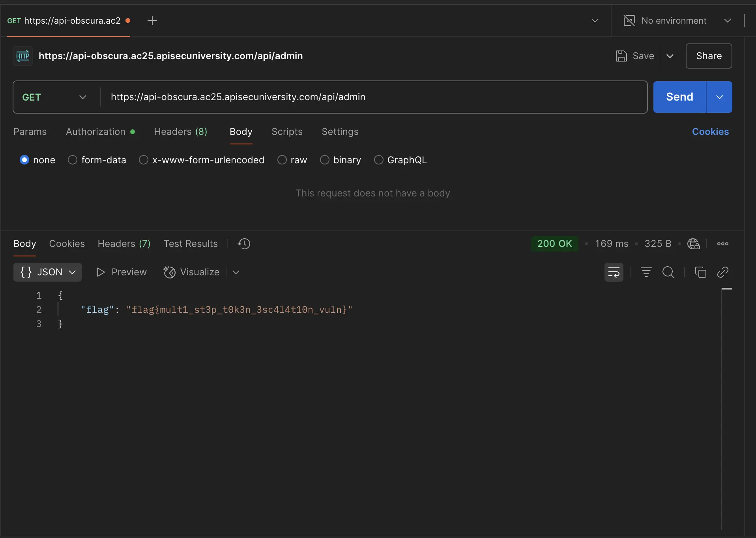Expand the tabs overflow chevron

pyautogui.click(x=595, y=21)
